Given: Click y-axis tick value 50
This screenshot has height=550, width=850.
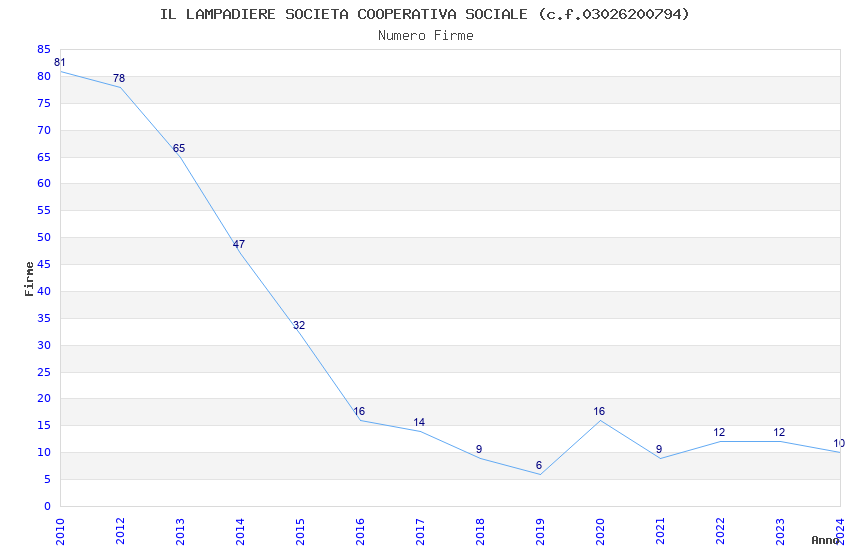Looking at the screenshot, I should [x=44, y=237].
